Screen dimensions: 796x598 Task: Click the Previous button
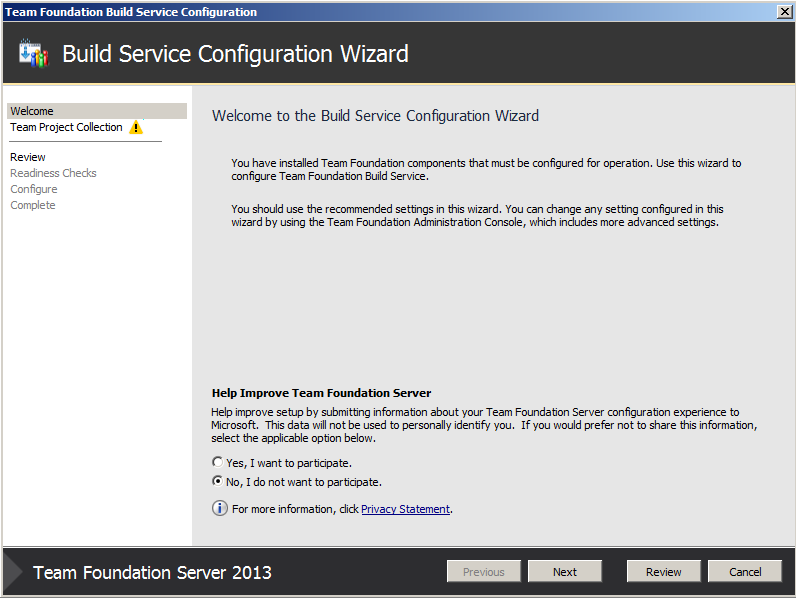click(483, 572)
